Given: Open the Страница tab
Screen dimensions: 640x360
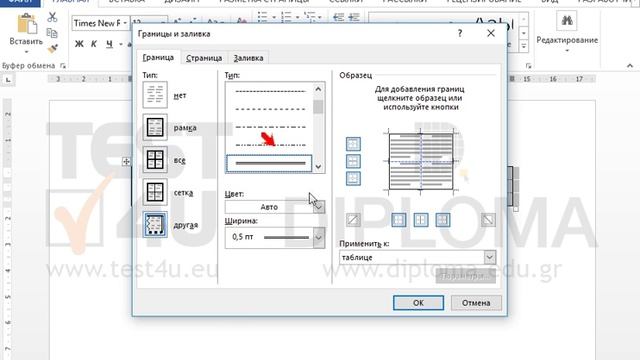Looking at the screenshot, I should pos(204,58).
